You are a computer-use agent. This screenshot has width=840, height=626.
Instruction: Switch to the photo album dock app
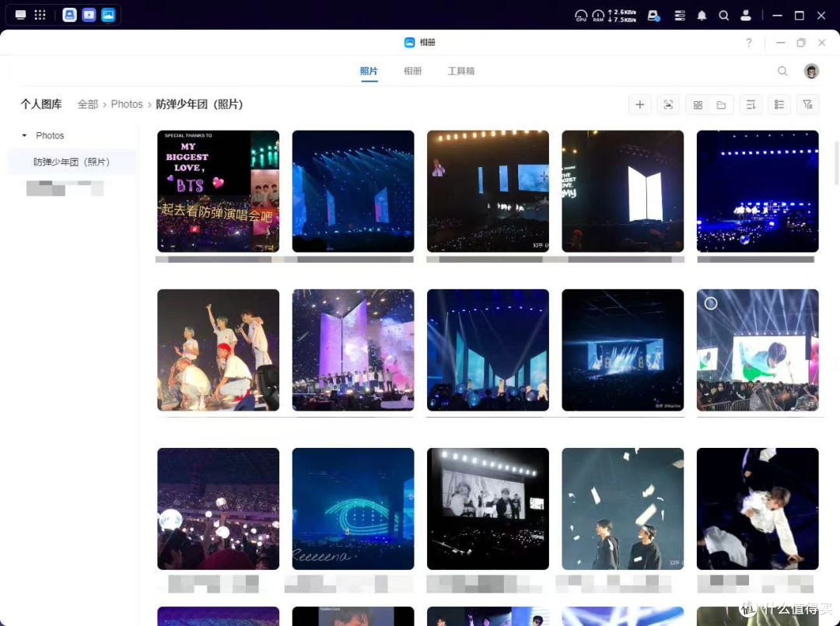(x=108, y=15)
